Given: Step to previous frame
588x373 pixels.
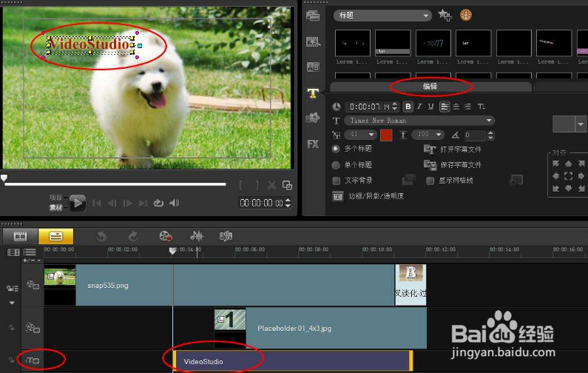Looking at the screenshot, I should tap(112, 203).
